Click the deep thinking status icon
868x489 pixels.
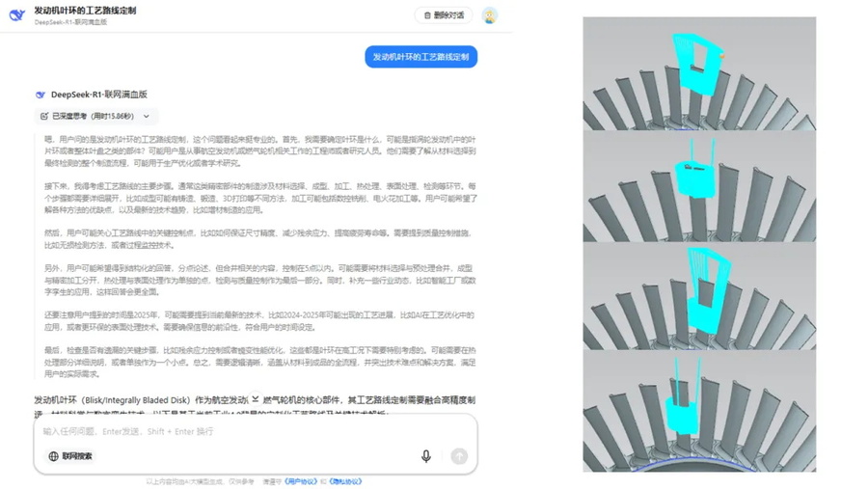point(44,117)
